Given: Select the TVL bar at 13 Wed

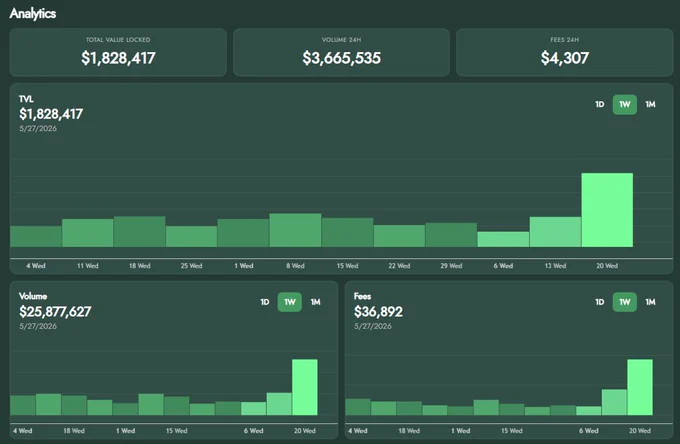Looking at the screenshot, I should click(555, 232).
